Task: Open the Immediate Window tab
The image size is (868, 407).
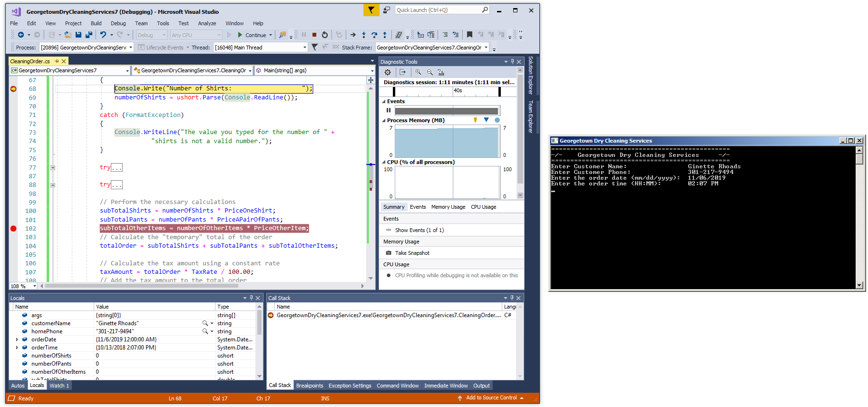Action: [x=446, y=386]
